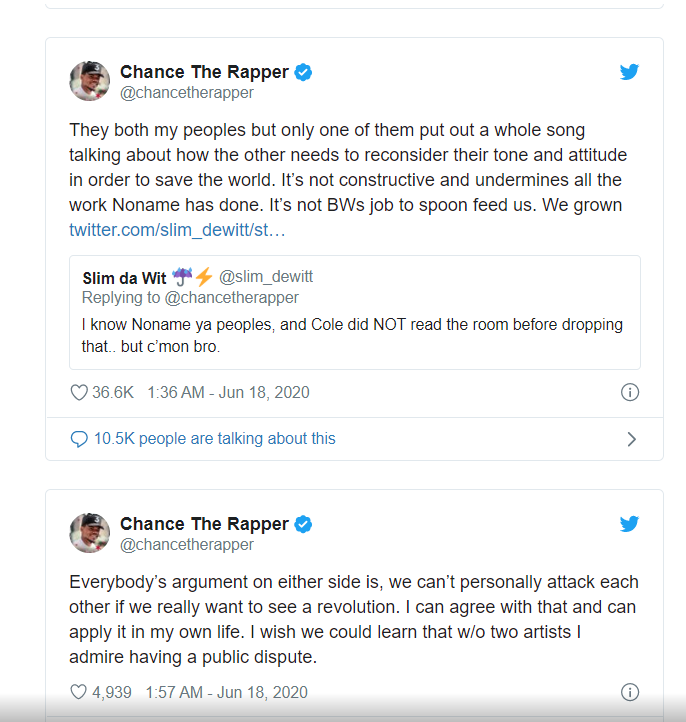Click "10.5K people are talking about this"
The image size is (686, 722).
coord(214,439)
